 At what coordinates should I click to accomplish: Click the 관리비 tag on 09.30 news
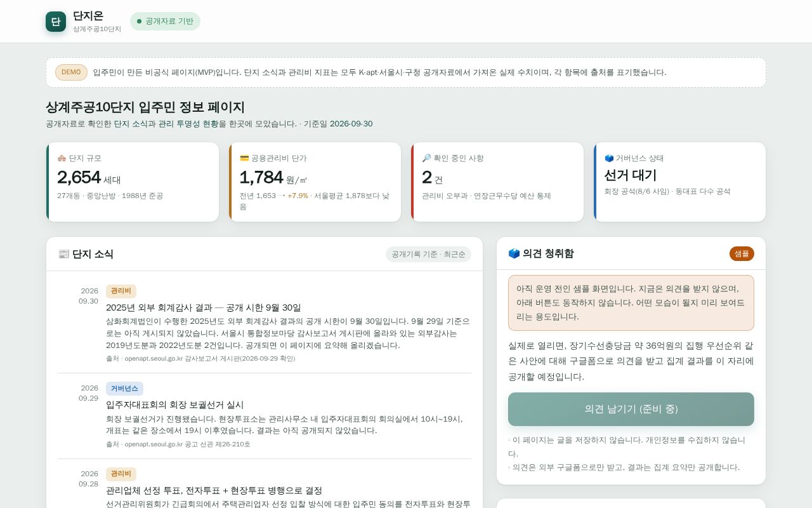[x=121, y=291]
